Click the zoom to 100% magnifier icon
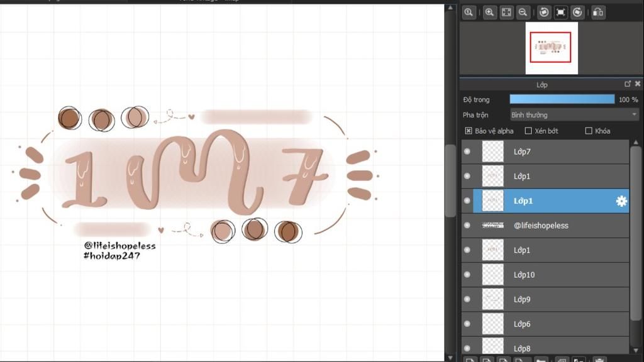The height and width of the screenshot is (362, 644). 468,13
